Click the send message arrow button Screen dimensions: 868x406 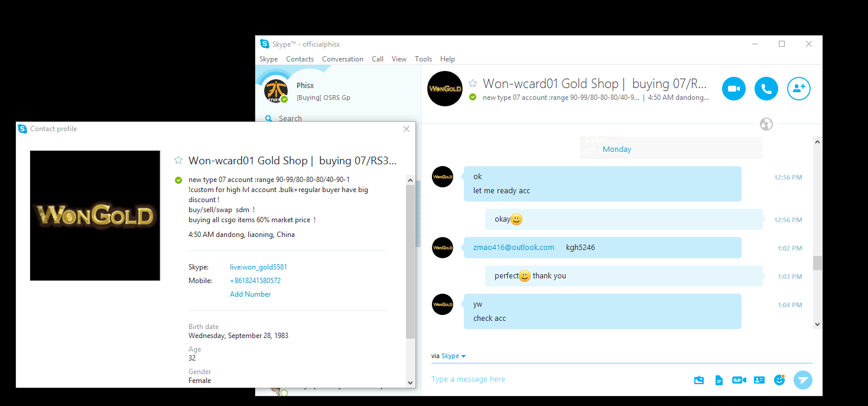pos(802,379)
